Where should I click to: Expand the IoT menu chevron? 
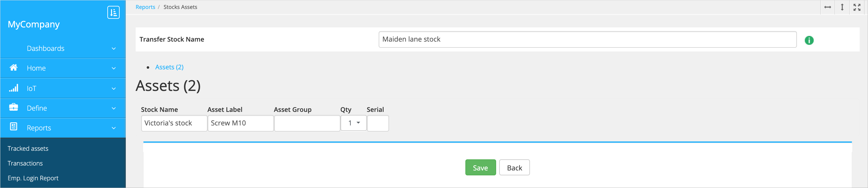coord(113,88)
